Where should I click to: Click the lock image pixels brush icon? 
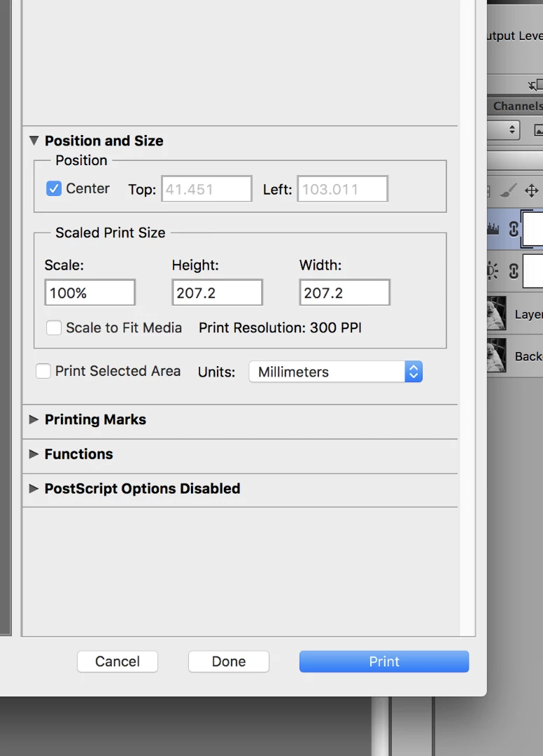(508, 190)
